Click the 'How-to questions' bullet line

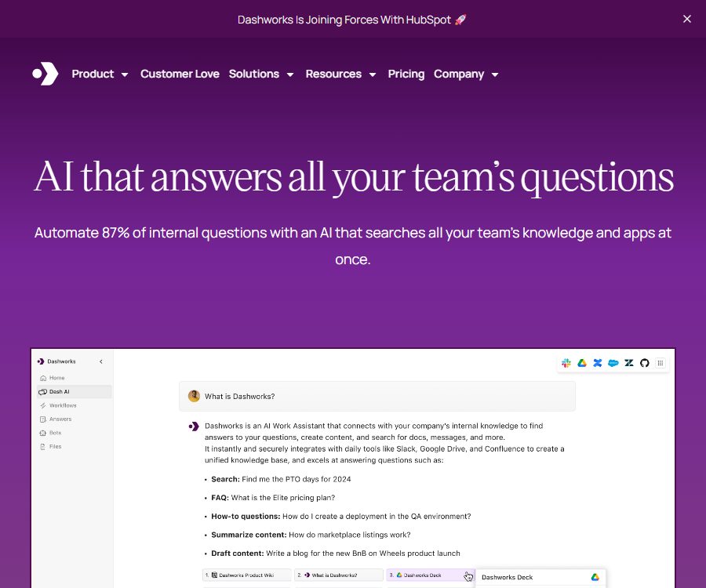click(341, 516)
